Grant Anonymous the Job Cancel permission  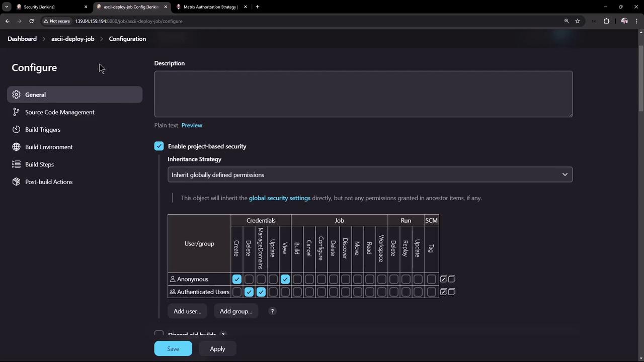(309, 279)
